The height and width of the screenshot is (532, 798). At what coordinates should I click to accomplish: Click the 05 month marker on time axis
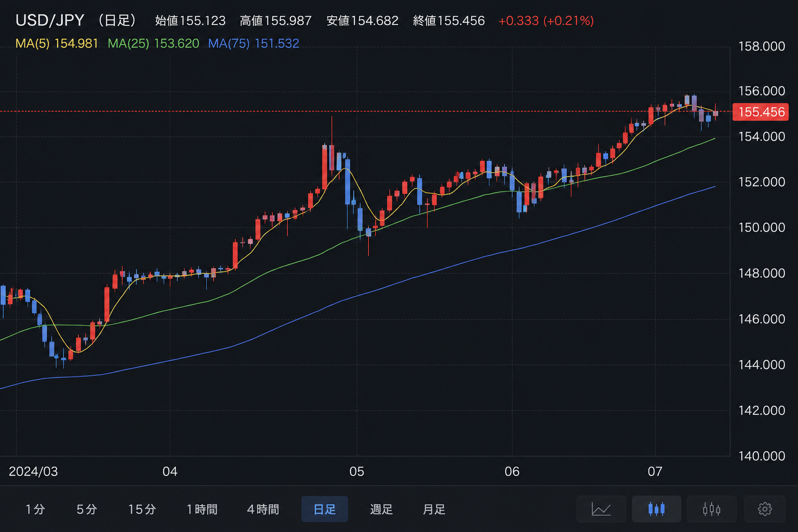[357, 472]
